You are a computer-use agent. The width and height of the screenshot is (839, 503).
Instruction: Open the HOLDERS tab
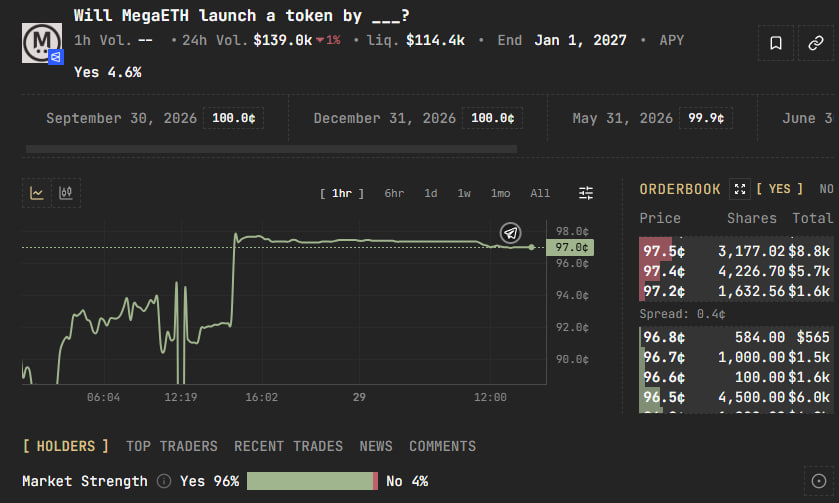click(66, 446)
